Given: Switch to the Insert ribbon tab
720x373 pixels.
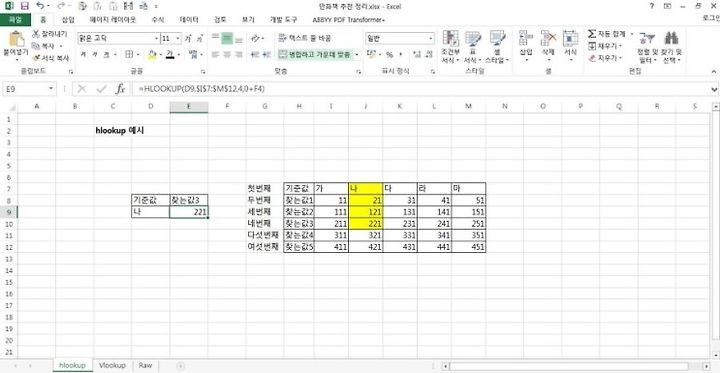Looking at the screenshot, I should pos(68,20).
